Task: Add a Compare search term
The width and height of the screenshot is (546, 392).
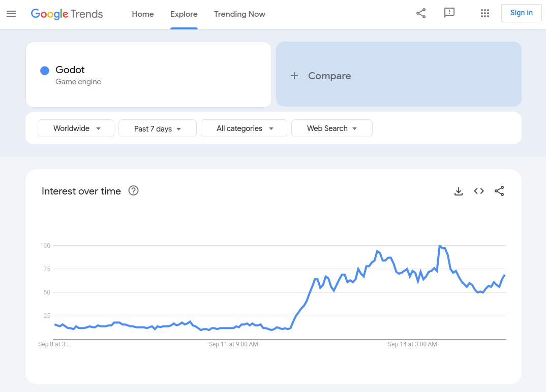Action: coord(399,75)
